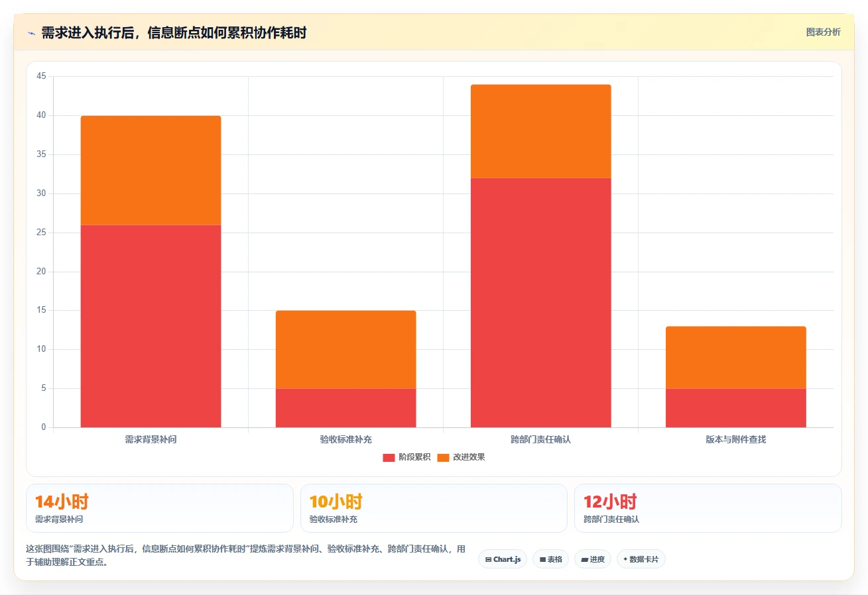This screenshot has width=868, height=595.
Task: Click the red bar segment for 版本与附件查找
Action: point(736,408)
